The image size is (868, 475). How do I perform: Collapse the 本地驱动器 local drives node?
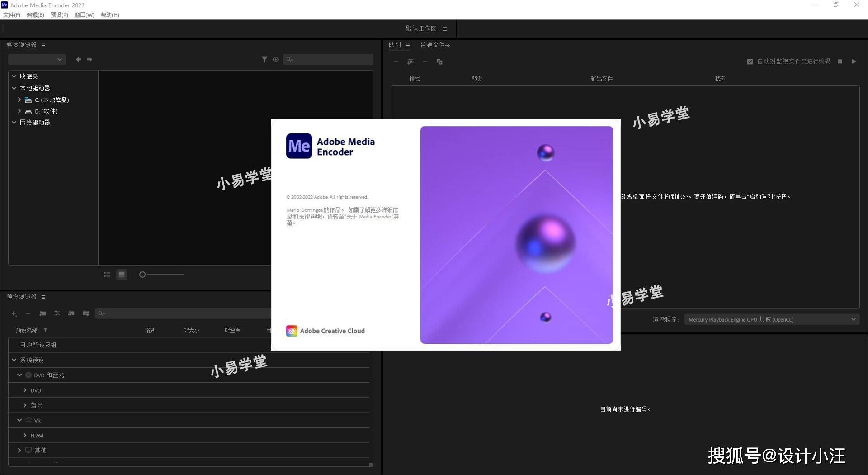(x=14, y=88)
